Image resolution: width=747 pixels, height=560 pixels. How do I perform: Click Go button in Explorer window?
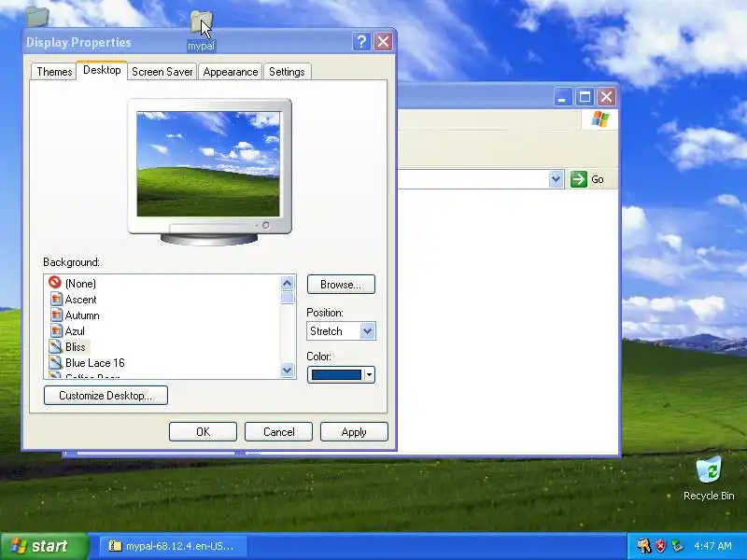587,179
